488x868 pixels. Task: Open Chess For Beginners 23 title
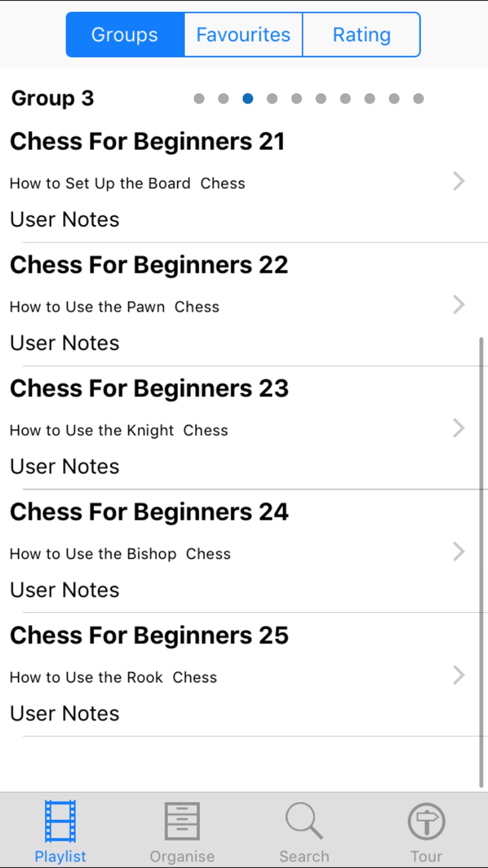coord(149,389)
